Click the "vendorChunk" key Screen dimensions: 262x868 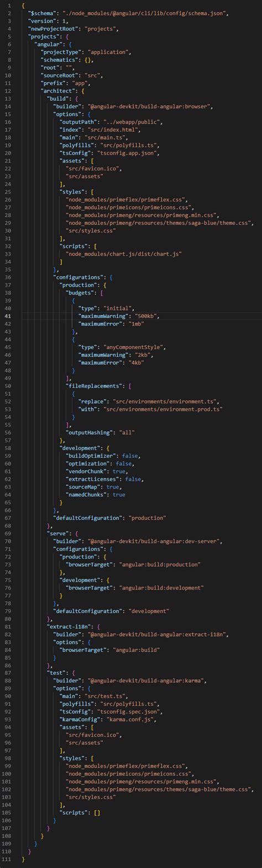coord(86,471)
